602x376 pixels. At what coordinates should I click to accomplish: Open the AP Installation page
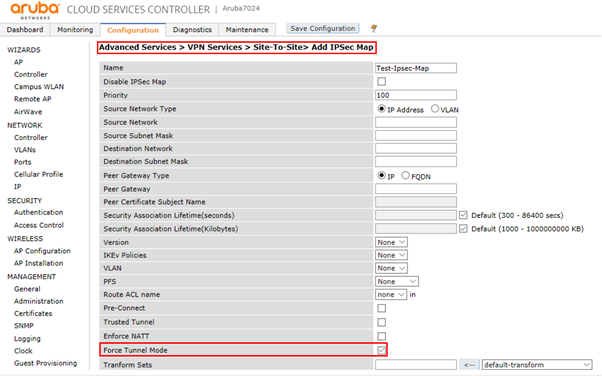click(38, 263)
